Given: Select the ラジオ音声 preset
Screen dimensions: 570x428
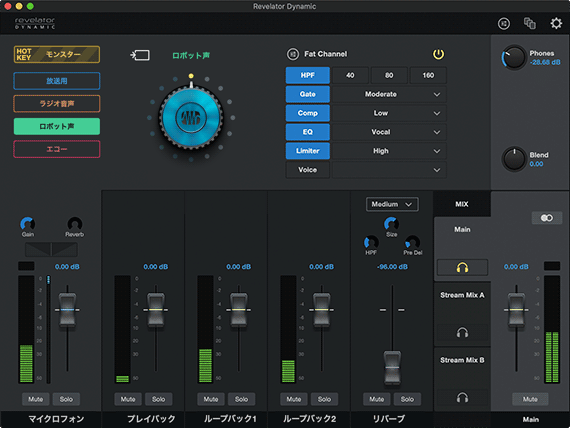Looking at the screenshot, I should (57, 104).
